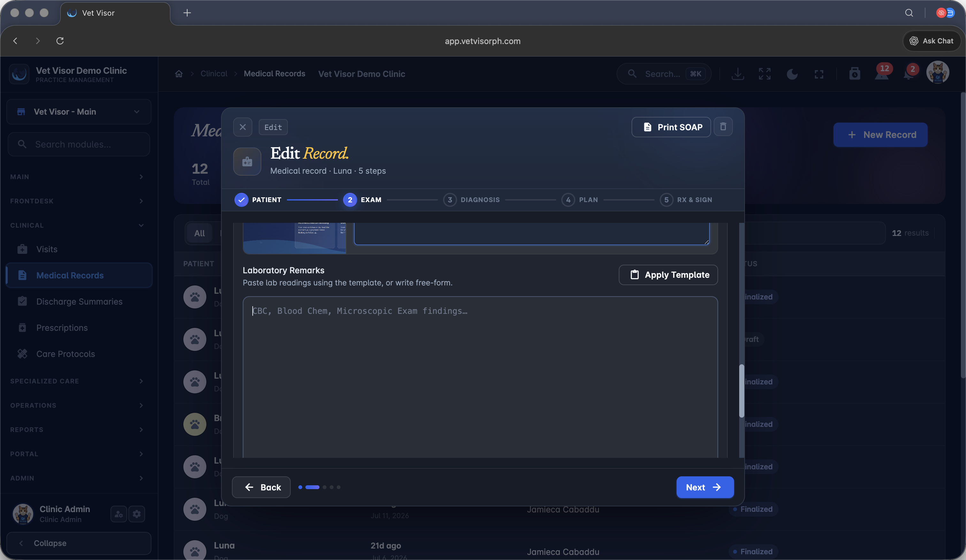This screenshot has width=966, height=560.
Task: Expand the OPERATIONS sidebar section
Action: (x=77, y=405)
